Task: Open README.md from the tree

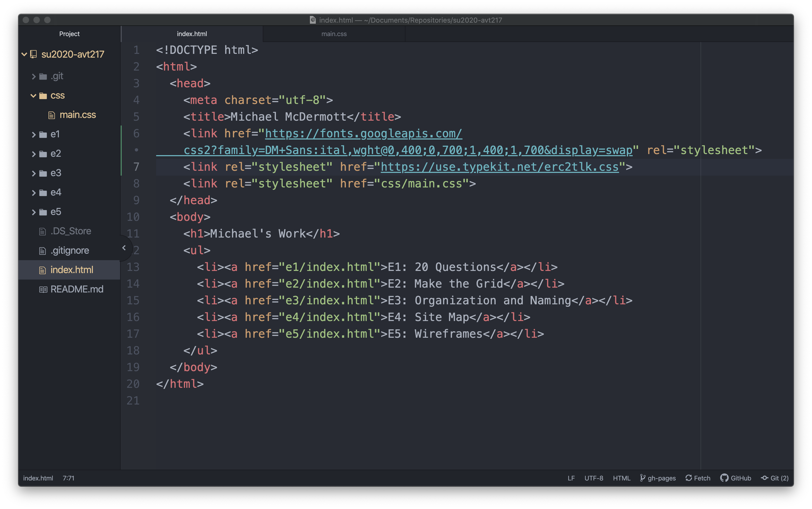Action: coord(77,289)
